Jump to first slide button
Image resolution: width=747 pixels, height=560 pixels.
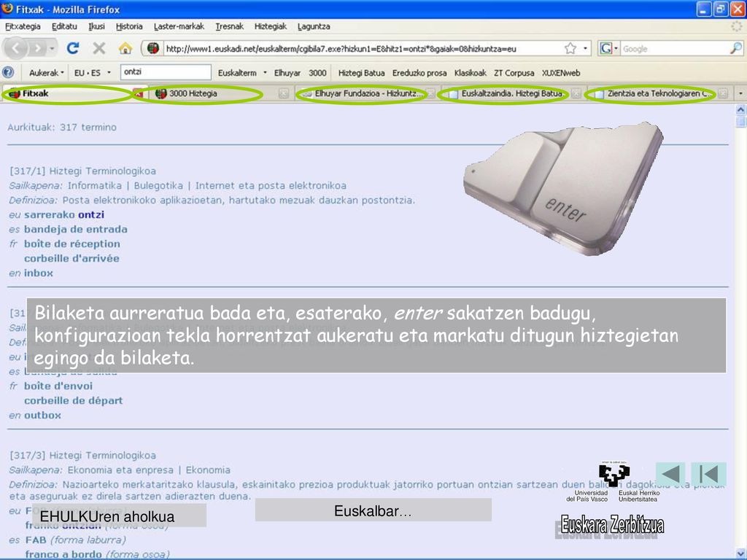coord(709,474)
